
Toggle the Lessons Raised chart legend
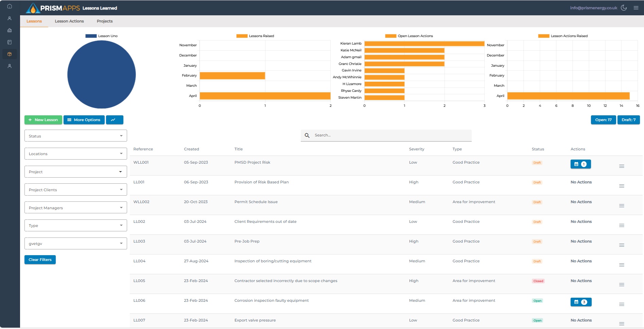255,36
